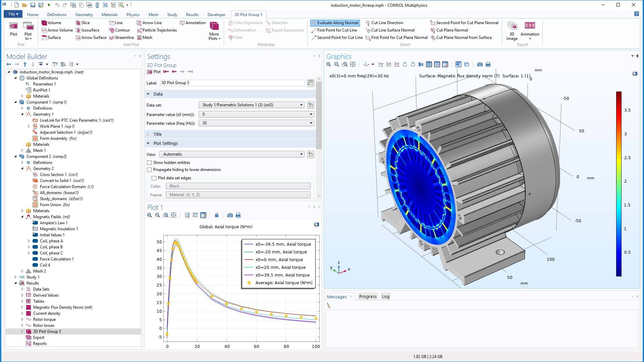
Task: Take a snapshot with the Graphics camera icon
Action: tap(480, 64)
